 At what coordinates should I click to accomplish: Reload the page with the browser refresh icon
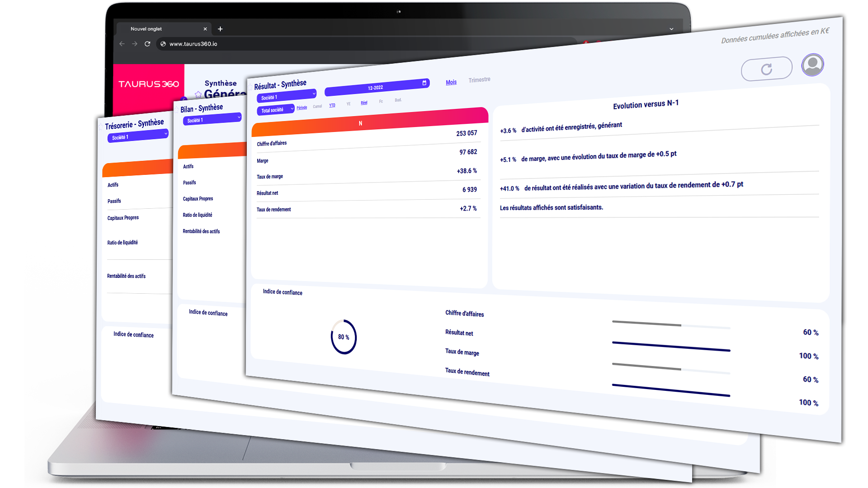(147, 44)
